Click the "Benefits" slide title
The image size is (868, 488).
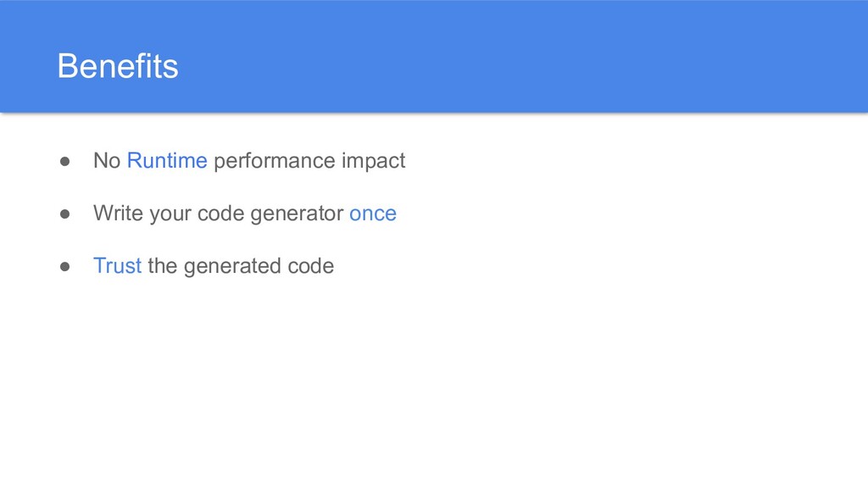click(118, 67)
